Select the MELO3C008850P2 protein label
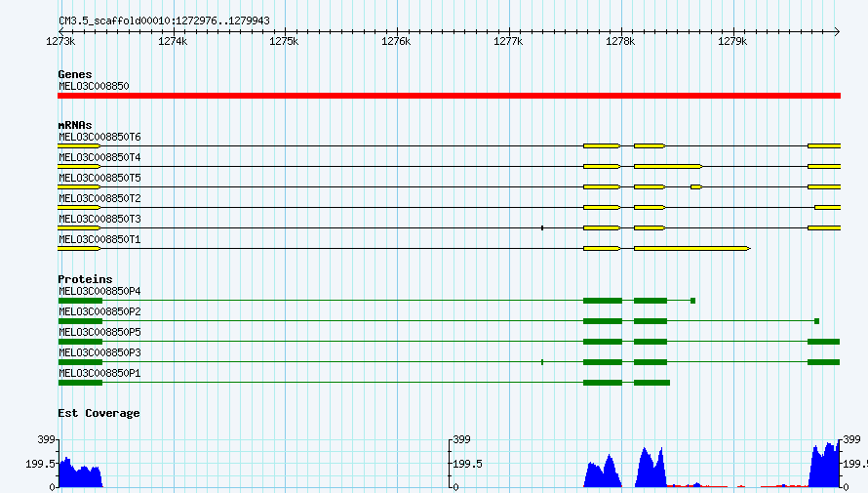This screenshot has height=493, width=868. coord(99,311)
